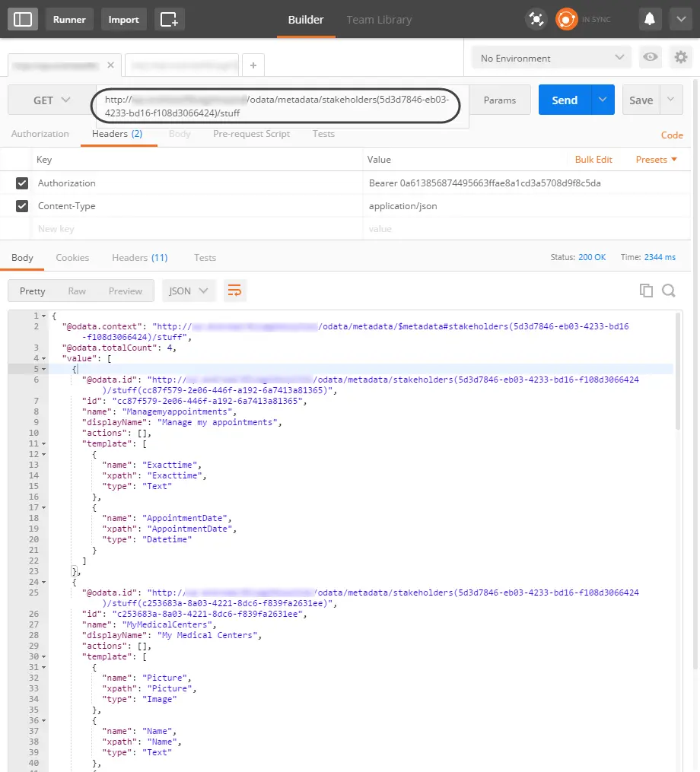Open the request Authorization tab
700x772 pixels.
coord(40,133)
